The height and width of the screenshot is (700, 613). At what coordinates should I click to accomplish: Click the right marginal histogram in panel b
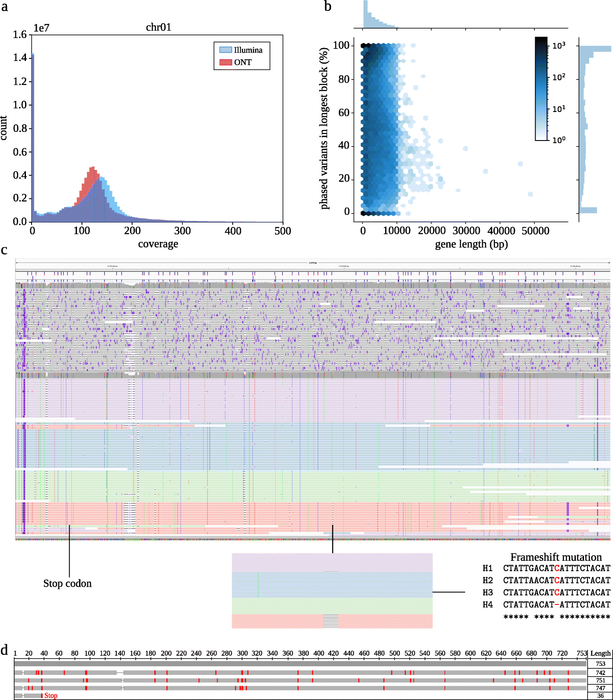(595, 129)
